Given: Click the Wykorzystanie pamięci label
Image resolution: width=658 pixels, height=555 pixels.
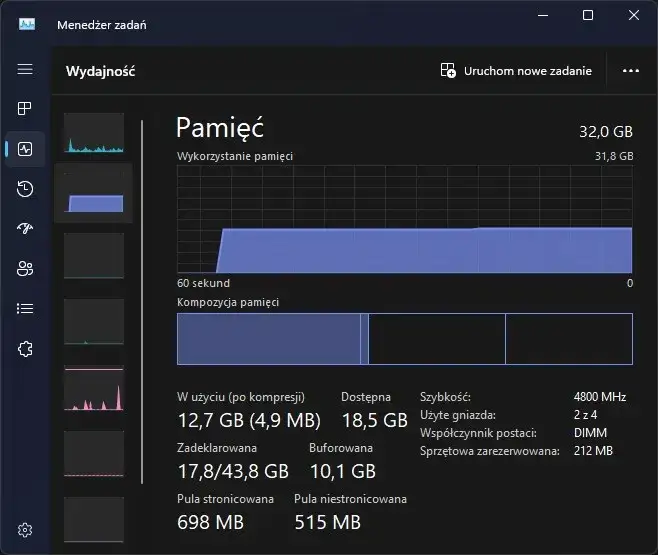Looking at the screenshot, I should coord(235,156).
